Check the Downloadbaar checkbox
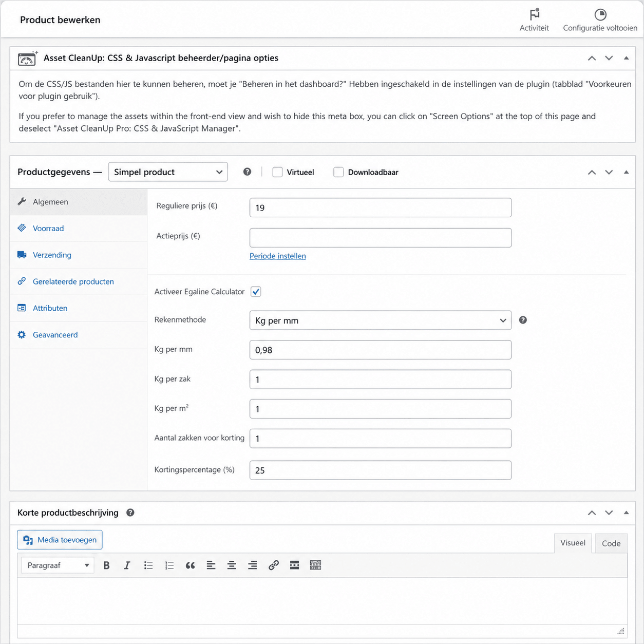 (338, 172)
